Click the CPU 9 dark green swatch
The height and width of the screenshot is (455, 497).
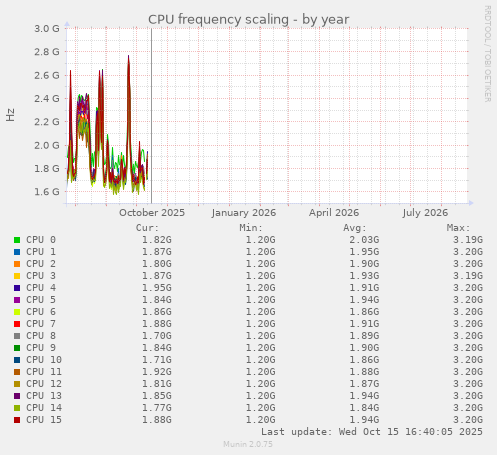(x=17, y=348)
